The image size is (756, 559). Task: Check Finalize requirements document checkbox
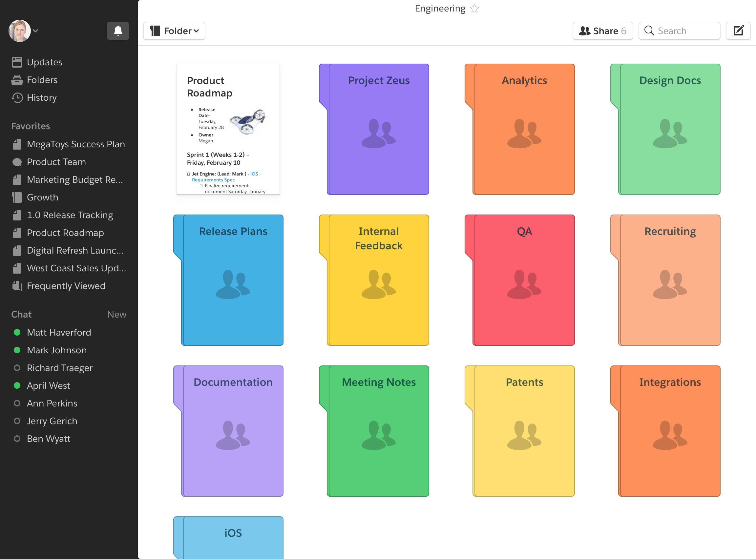point(201,186)
